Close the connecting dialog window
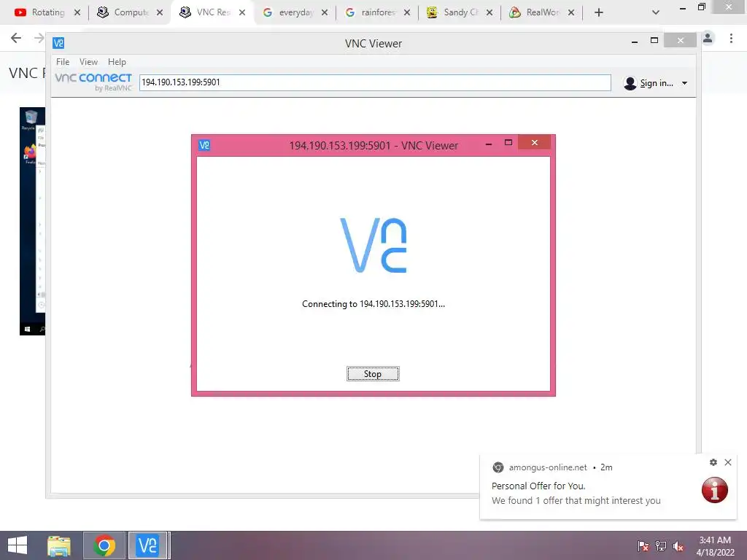 [535, 142]
